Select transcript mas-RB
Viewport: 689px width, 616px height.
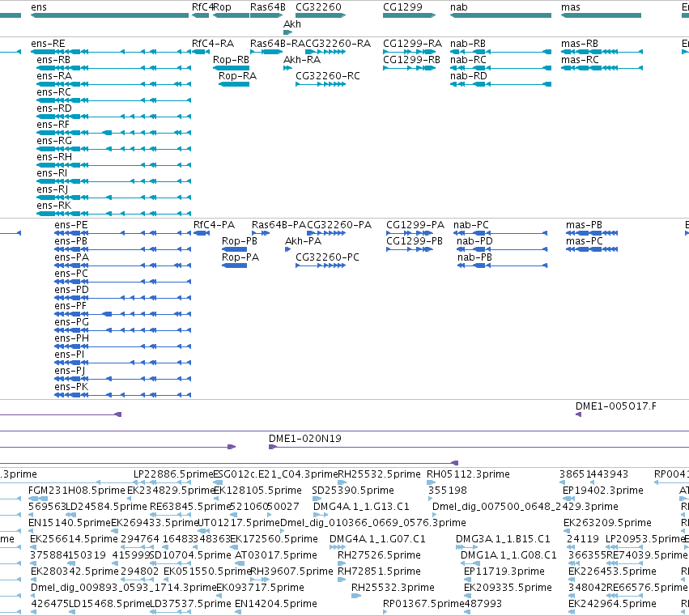click(x=602, y=52)
